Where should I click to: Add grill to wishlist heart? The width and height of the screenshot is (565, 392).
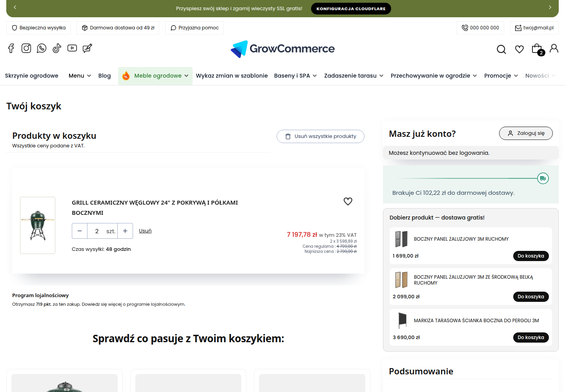[x=348, y=201]
